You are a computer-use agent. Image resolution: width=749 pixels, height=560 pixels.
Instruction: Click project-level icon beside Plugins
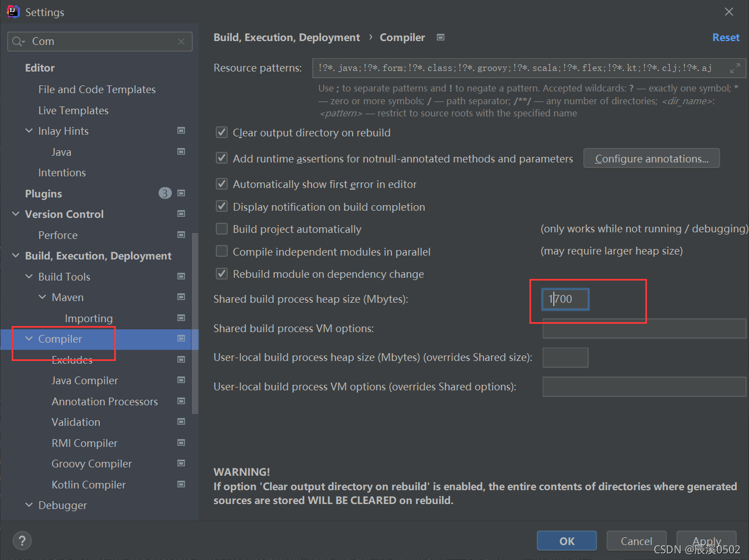181,193
